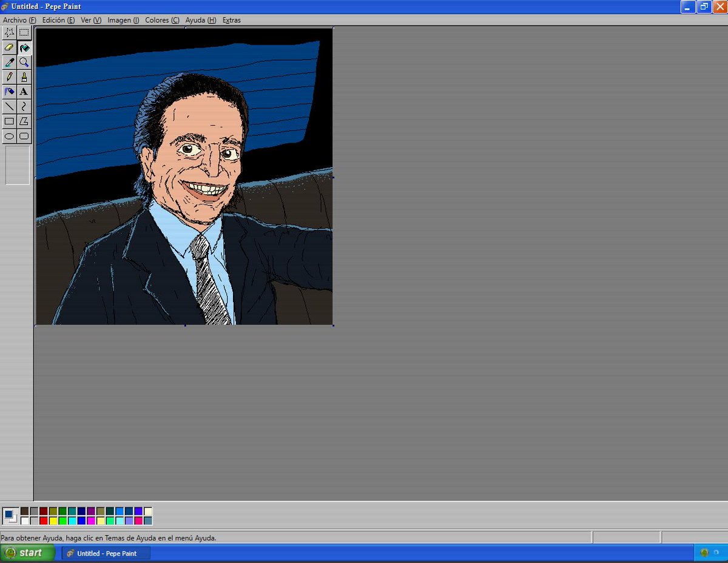
Task: Click the portrait drawing on the canvas
Action: [184, 177]
